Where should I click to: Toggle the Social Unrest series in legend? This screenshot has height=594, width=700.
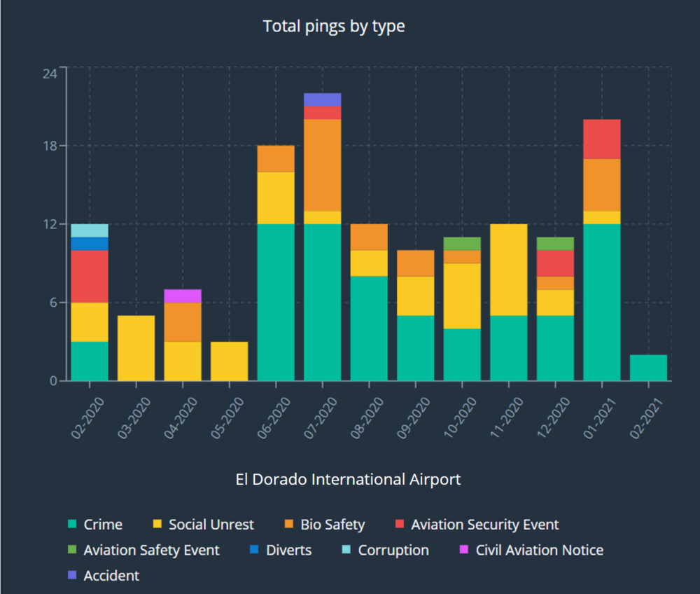[211, 525]
